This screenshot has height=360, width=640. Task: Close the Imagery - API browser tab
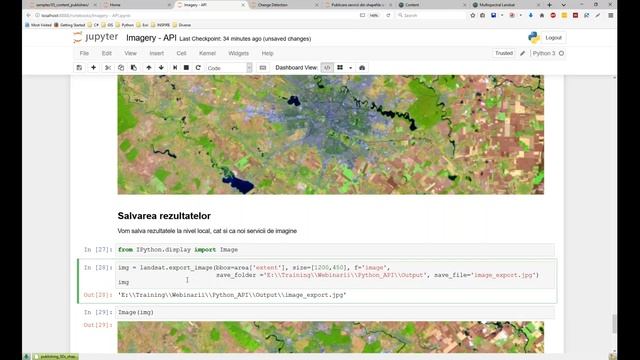click(243, 5)
